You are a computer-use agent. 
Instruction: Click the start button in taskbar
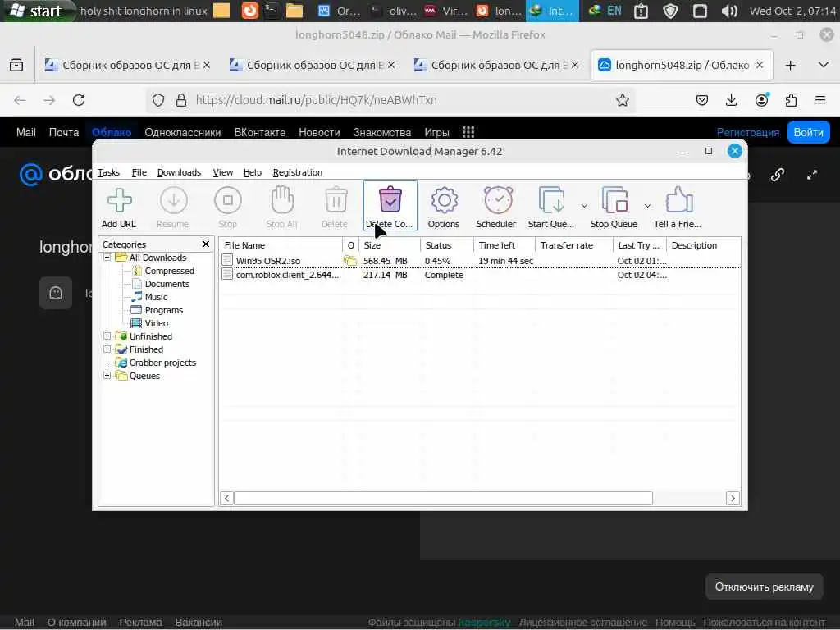click(38, 11)
